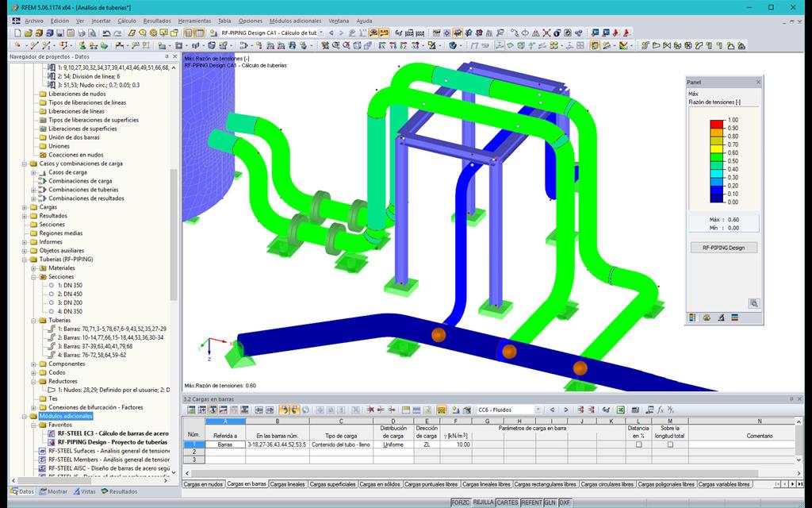Toggle the Distancia en % checkbox in row 1
Screen dimensions: 812x508
[638, 444]
